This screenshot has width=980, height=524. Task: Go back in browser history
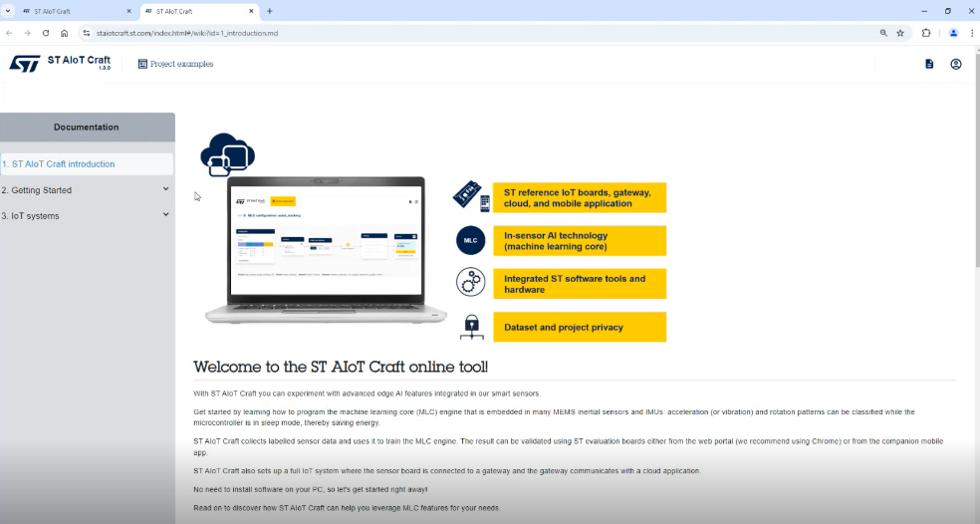pyautogui.click(x=9, y=33)
